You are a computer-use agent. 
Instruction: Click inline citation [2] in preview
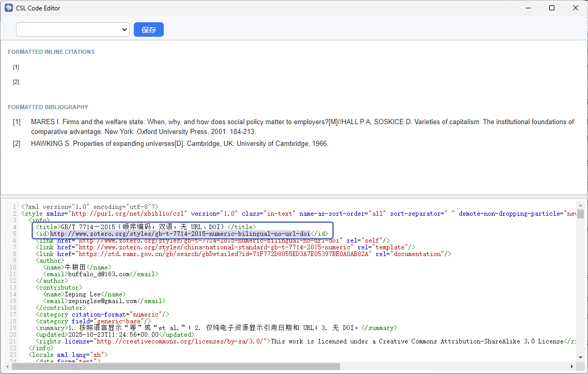click(x=16, y=82)
